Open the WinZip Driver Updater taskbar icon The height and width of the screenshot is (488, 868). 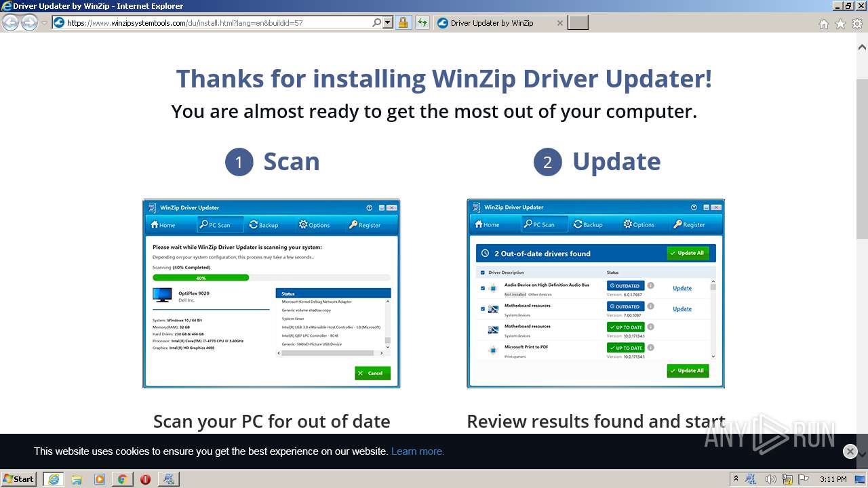click(168, 479)
